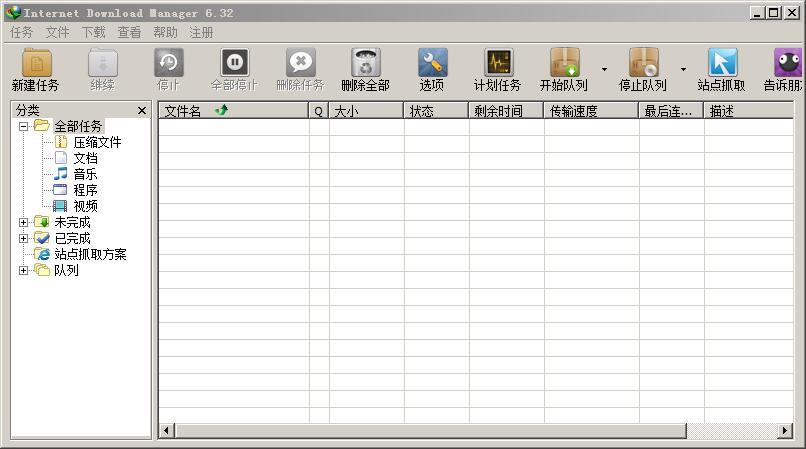Screen dimensions: 806x449
Task: Click the 停止队列 (stop queue) icon
Action: pos(644,63)
